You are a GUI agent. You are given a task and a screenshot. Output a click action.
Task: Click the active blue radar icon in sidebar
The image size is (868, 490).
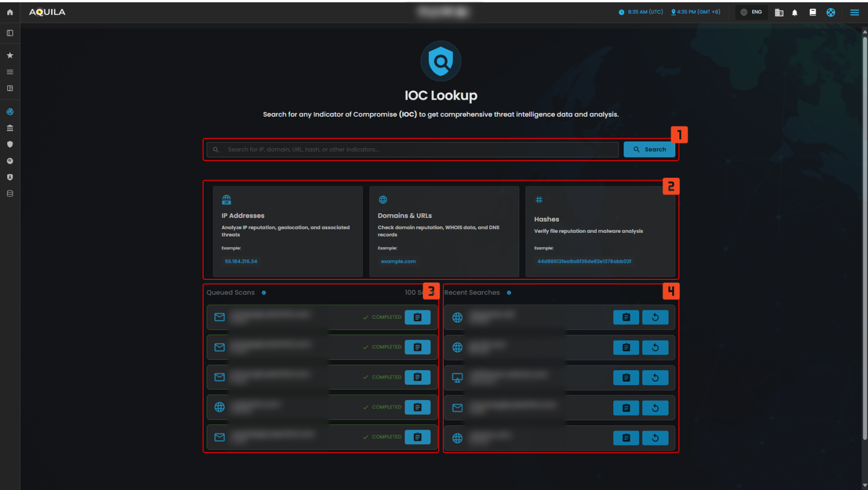tap(10, 112)
